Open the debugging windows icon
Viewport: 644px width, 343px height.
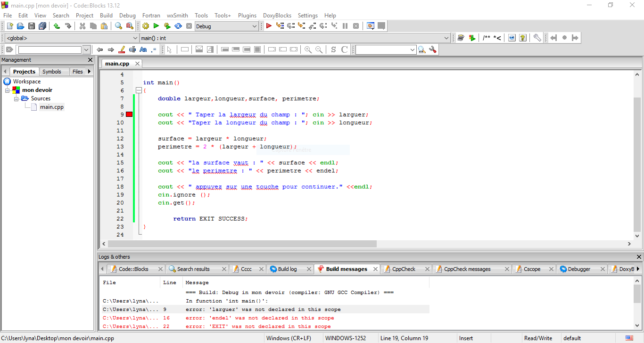[371, 26]
